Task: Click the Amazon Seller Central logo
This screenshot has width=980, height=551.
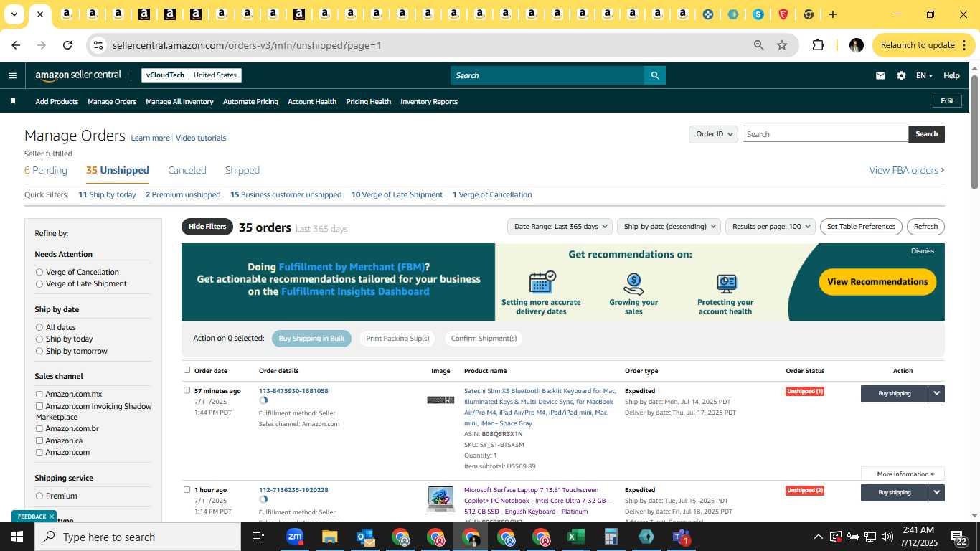Action: tap(78, 75)
